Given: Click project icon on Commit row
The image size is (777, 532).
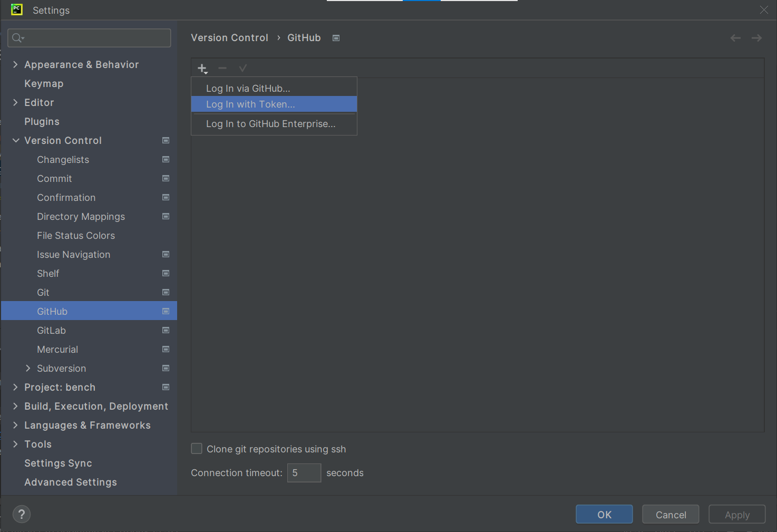Looking at the screenshot, I should point(166,178).
